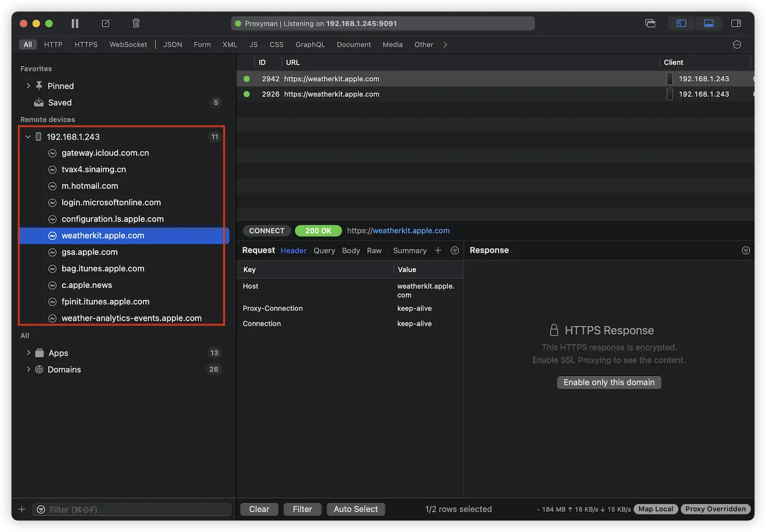Viewport: 766px width, 532px height.
Task: Click Enable only this domain button
Action: point(609,383)
